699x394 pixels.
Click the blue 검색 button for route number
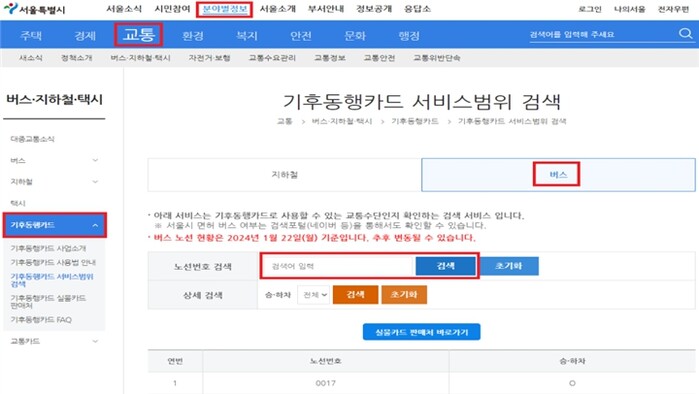click(445, 266)
